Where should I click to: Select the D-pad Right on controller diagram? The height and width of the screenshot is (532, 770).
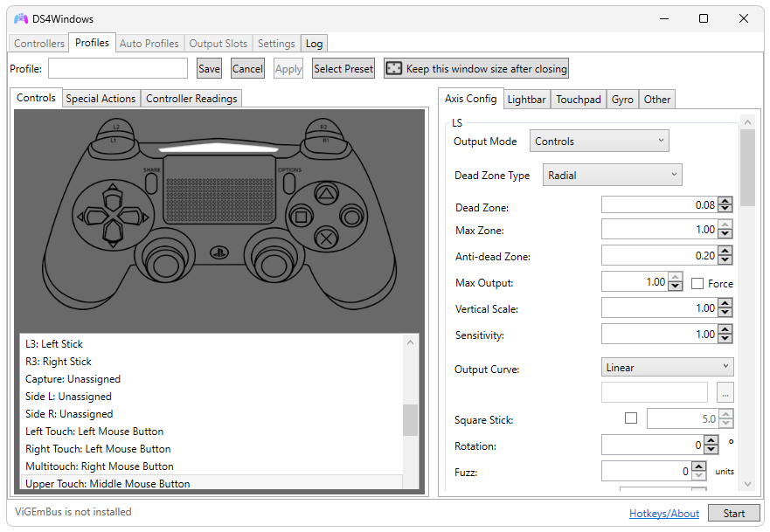click(x=133, y=216)
